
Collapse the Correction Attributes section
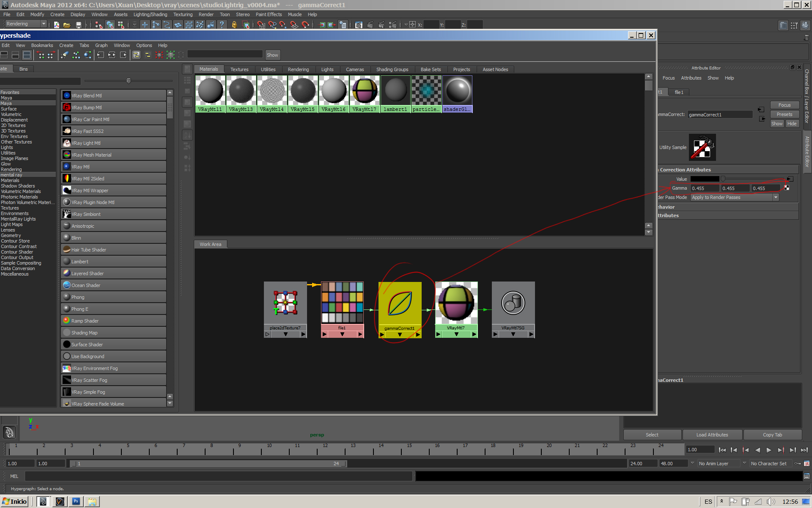point(728,170)
